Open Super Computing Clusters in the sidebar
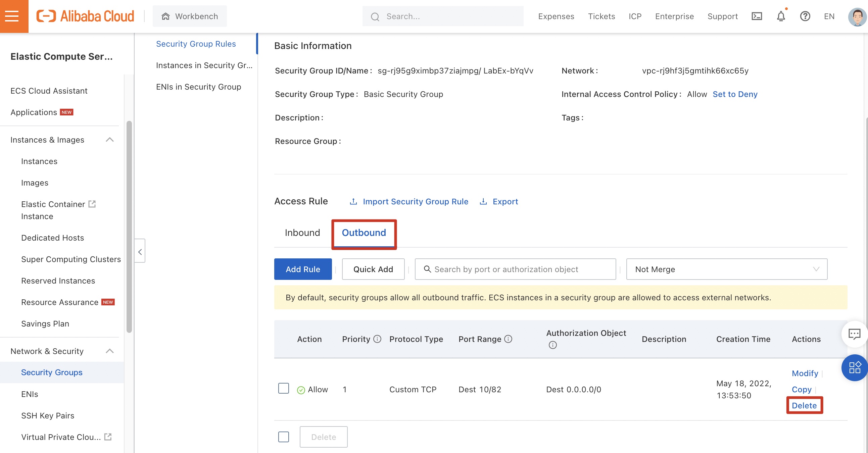 coord(71,259)
